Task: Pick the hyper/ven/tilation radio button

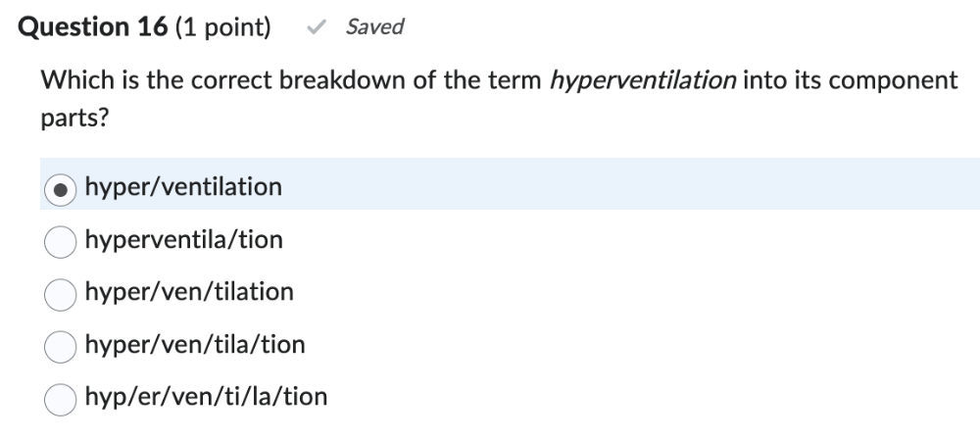Action: click(61, 293)
